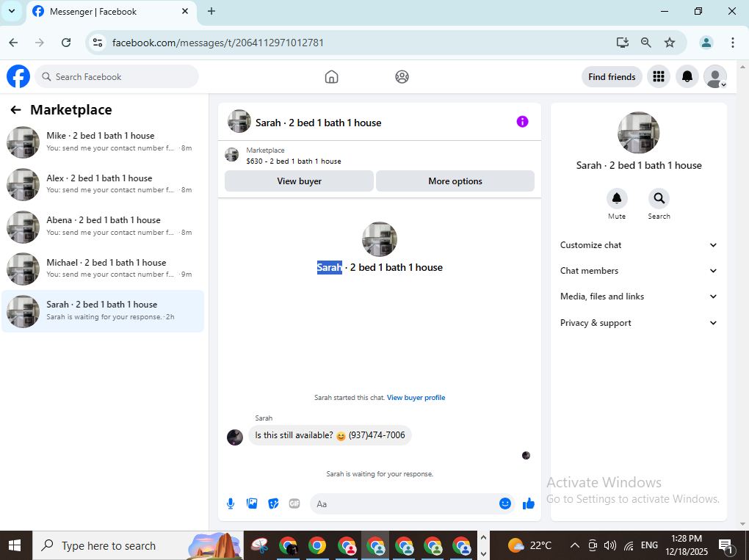Go back in browser history

(13, 43)
